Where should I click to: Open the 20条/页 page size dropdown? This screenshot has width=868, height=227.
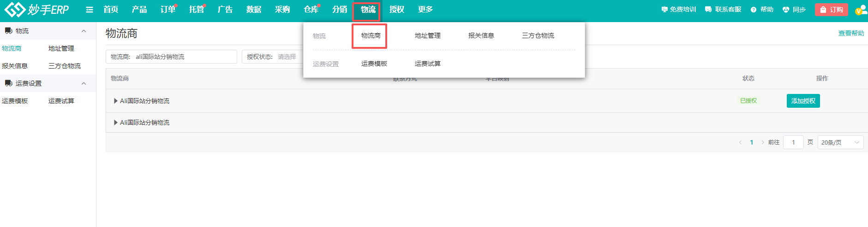pos(840,142)
